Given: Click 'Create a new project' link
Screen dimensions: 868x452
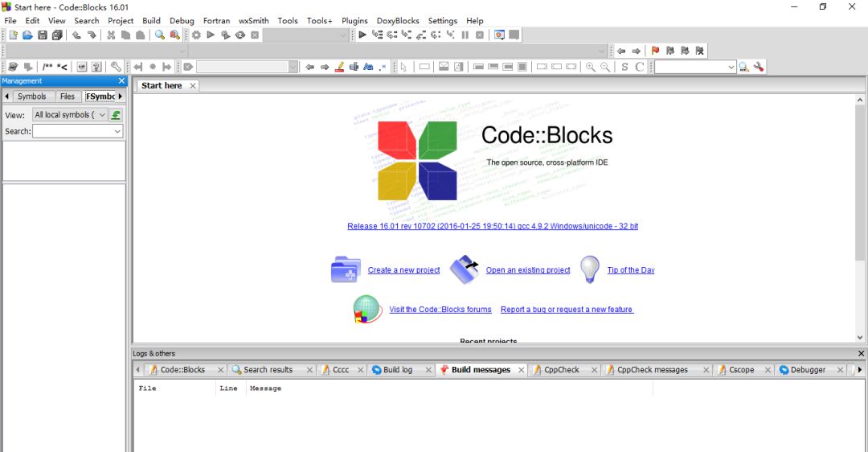Looking at the screenshot, I should [403, 269].
